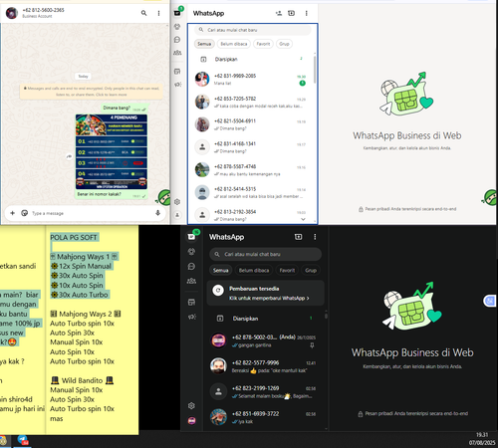
Task: Open emoji sticker picker in chat input
Action: pos(24,213)
